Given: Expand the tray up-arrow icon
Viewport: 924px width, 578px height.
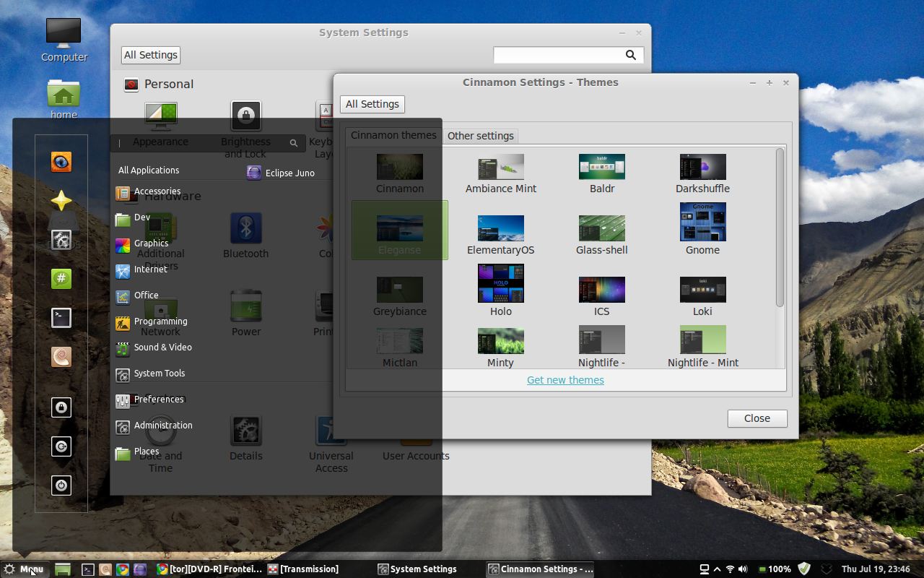Looking at the screenshot, I should coord(717,569).
